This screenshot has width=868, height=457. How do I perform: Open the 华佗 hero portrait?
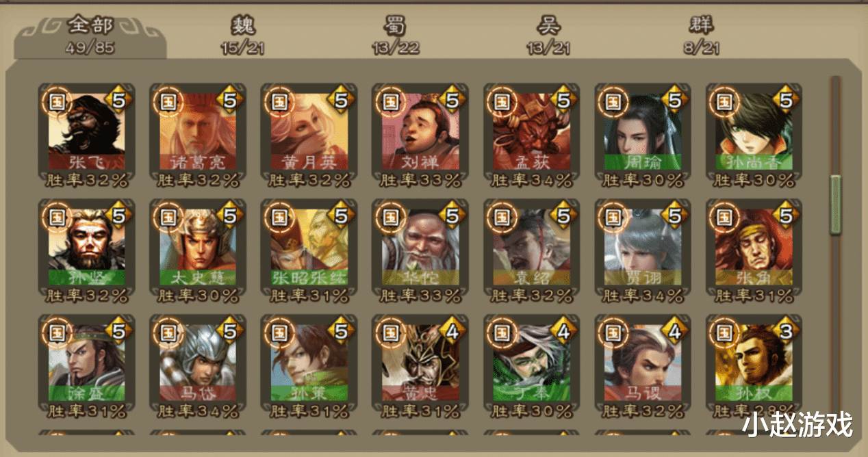(x=420, y=248)
